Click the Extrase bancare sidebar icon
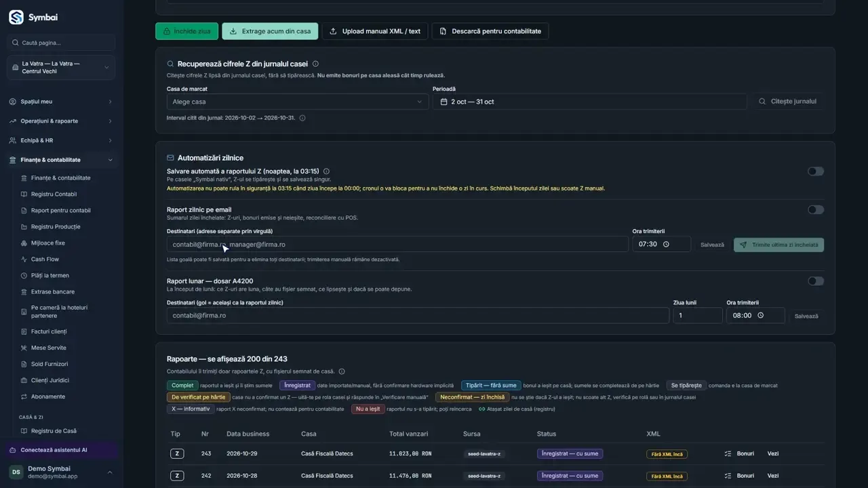 [24, 292]
